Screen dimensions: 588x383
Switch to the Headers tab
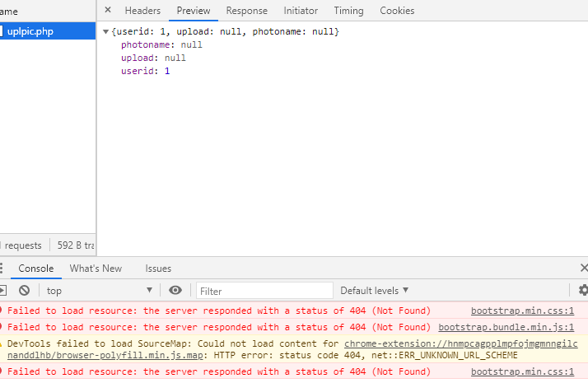point(142,11)
